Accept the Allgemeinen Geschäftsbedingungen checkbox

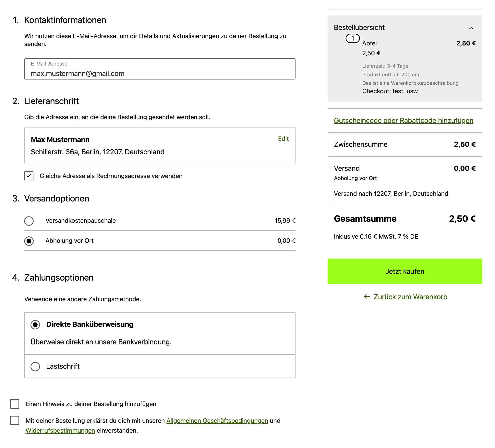[15, 420]
